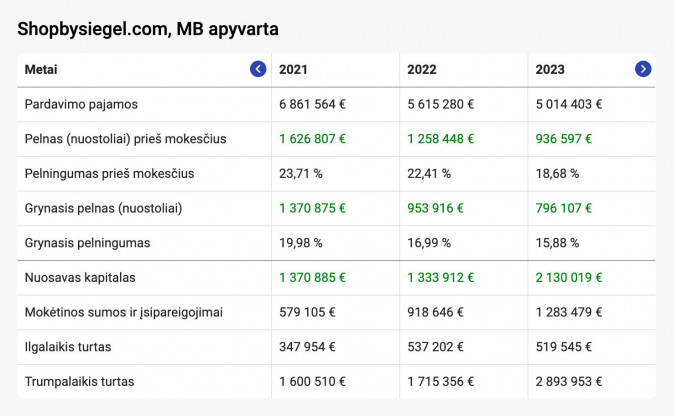The width and height of the screenshot is (678, 416).
Task: Select the green value 796 107 €
Action: (x=564, y=208)
